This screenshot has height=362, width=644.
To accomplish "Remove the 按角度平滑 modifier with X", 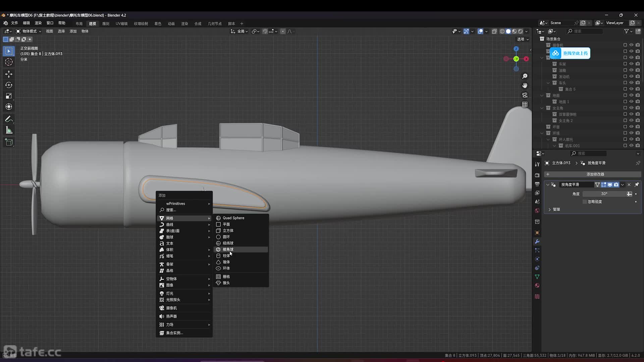I will click(x=629, y=185).
